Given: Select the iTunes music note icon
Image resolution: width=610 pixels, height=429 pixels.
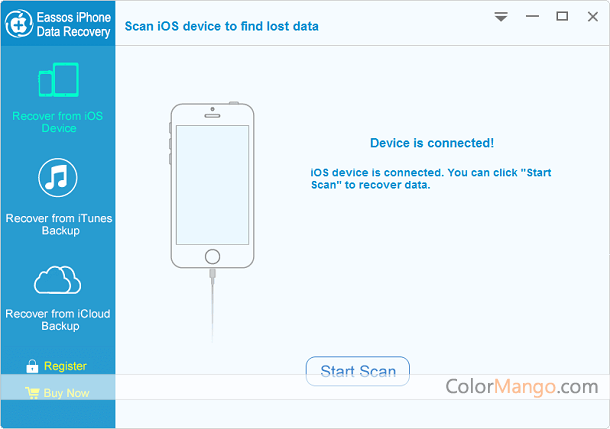Looking at the screenshot, I should 58,177.
